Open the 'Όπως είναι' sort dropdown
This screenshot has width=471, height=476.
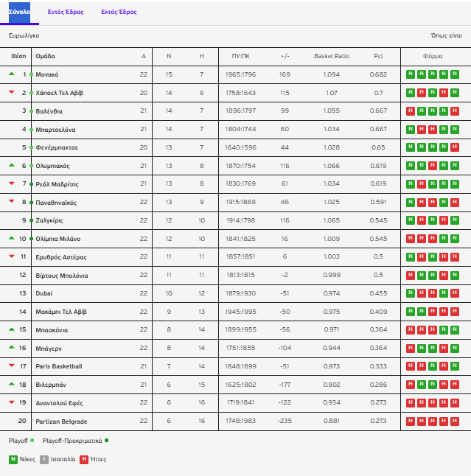click(446, 35)
